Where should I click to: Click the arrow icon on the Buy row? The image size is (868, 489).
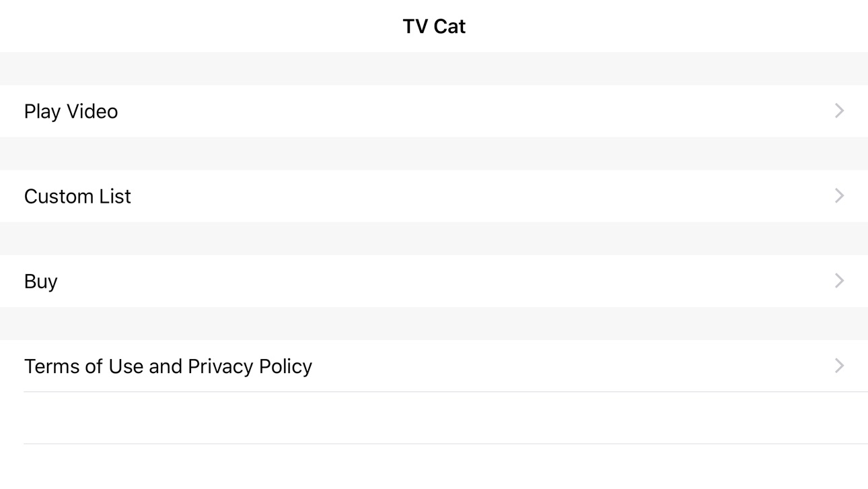839,281
